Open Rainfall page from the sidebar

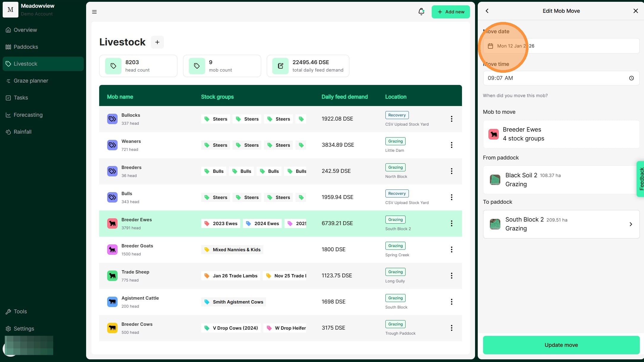[x=22, y=132]
